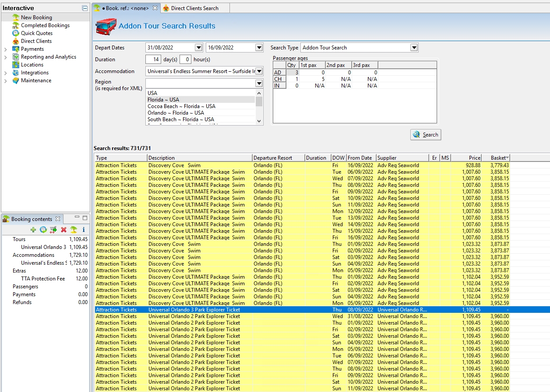
Task: Collapse the Interactive panel with minus icon
Action: coord(85,8)
